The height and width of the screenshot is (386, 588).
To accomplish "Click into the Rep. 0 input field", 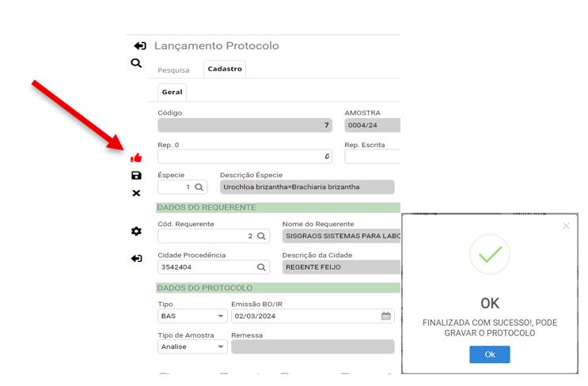I will pos(244,157).
